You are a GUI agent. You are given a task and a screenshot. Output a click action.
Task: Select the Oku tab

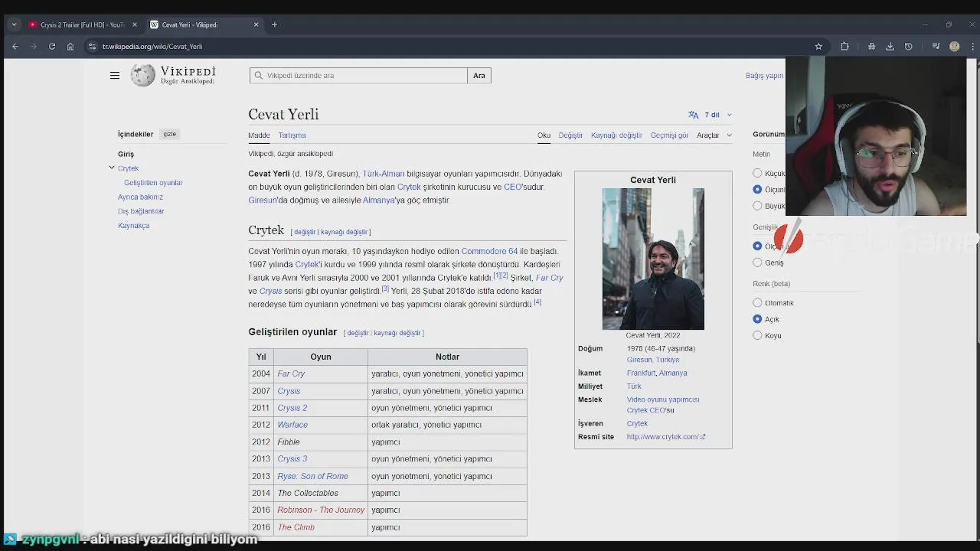pyautogui.click(x=544, y=135)
